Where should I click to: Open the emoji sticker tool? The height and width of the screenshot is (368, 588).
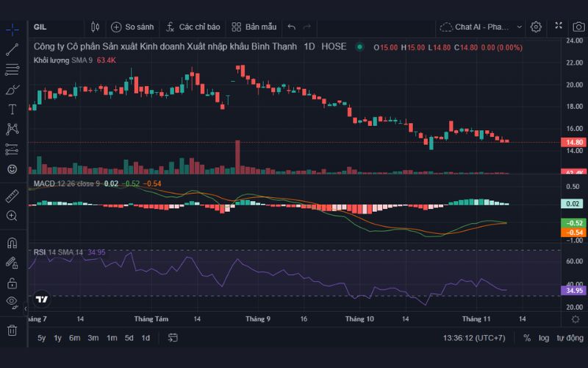coord(12,169)
